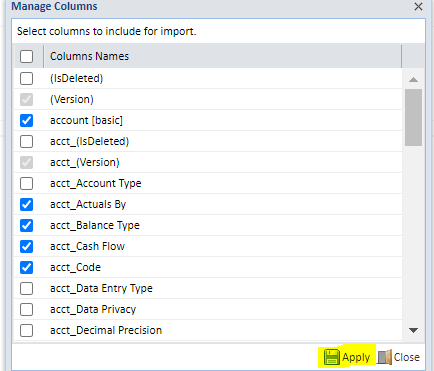Viewport: 434px width, 371px height.
Task: Enable the acct_Account Type checkbox
Action: click(x=26, y=183)
